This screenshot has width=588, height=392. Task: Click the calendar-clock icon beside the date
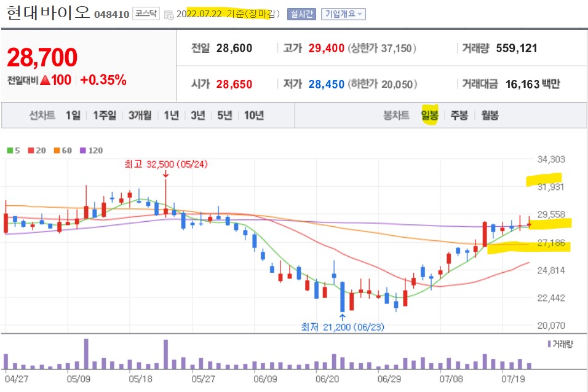(169, 15)
